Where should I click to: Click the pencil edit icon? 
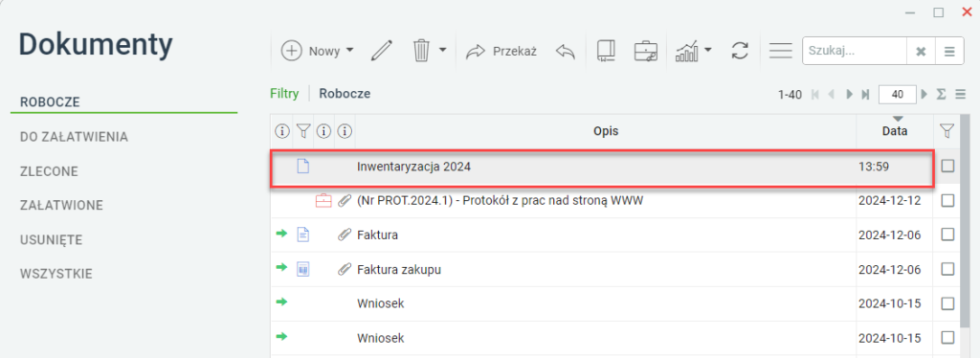click(x=381, y=51)
